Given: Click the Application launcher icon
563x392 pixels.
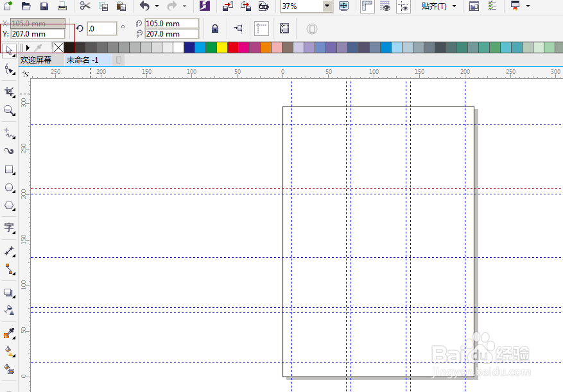Looking at the screenshot, I should pyautogui.click(x=515, y=6).
